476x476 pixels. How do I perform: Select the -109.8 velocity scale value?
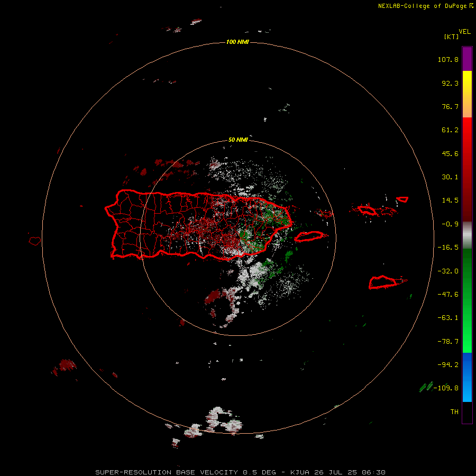446,388
